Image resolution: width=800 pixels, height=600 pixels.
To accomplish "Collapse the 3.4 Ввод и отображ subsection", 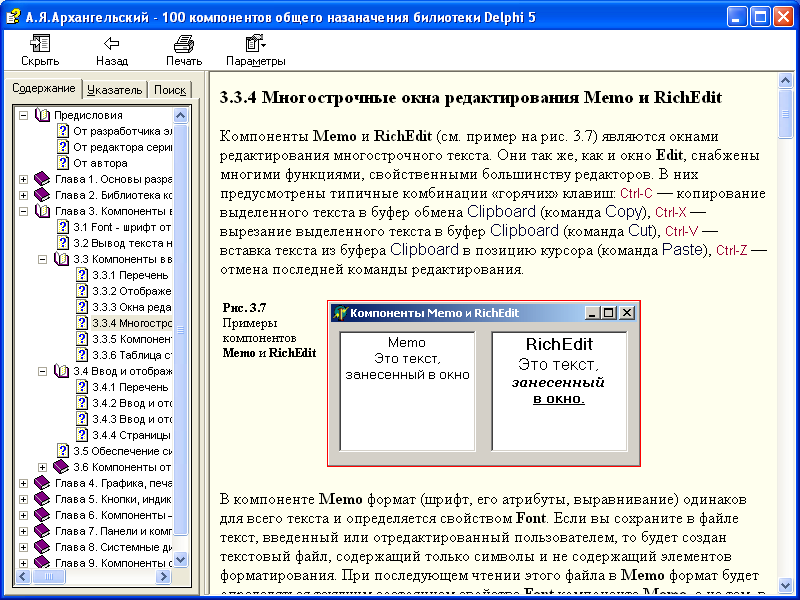I will point(43,371).
